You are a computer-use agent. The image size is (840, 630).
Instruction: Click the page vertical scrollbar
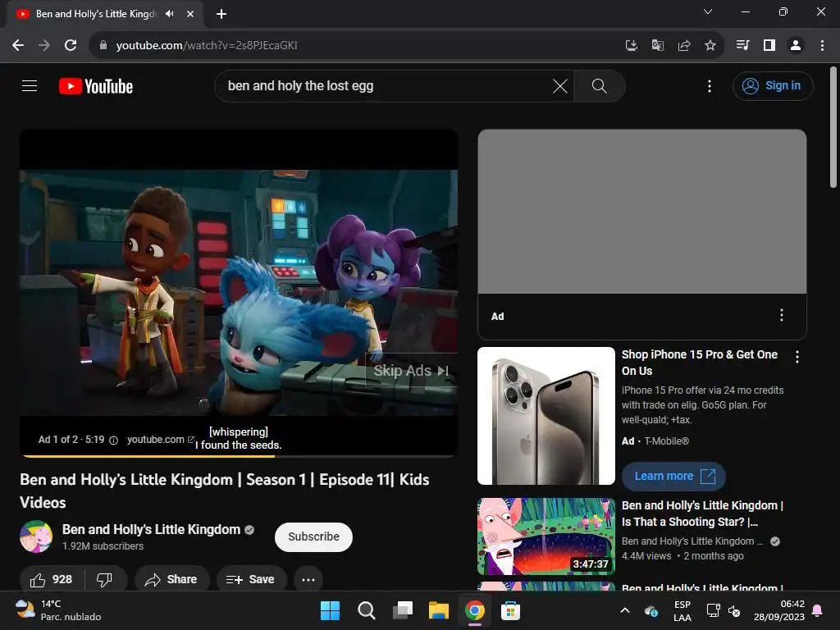click(x=833, y=127)
